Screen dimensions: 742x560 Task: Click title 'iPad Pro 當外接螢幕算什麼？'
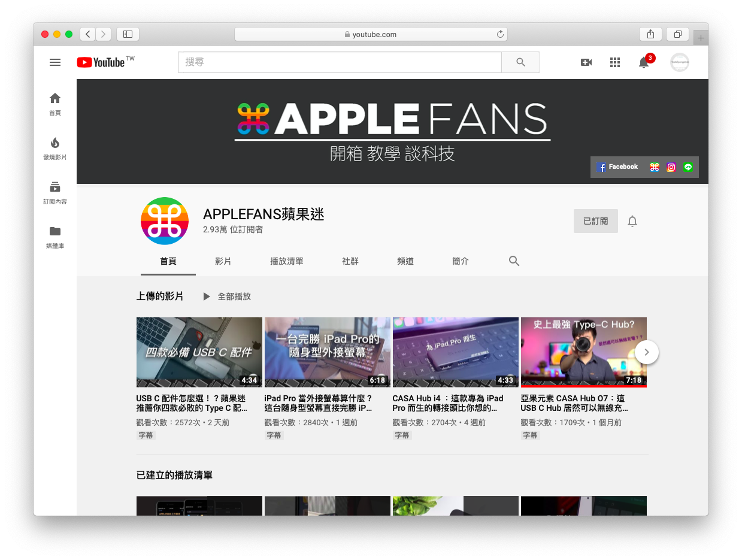(x=319, y=403)
